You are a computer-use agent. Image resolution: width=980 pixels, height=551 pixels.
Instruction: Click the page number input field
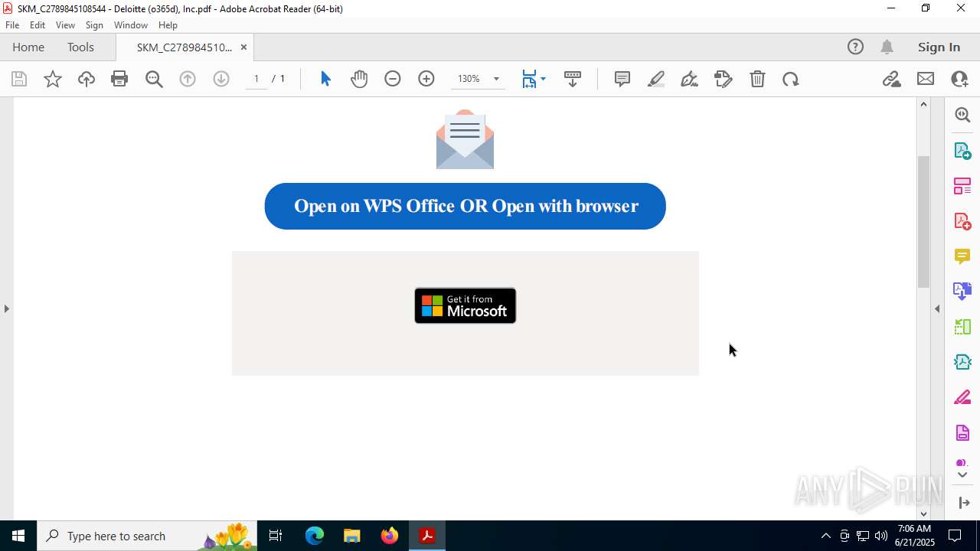pos(256,79)
